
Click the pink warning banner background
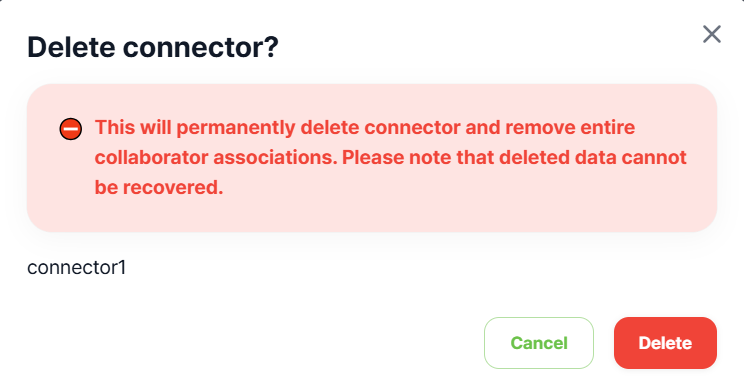click(372, 158)
